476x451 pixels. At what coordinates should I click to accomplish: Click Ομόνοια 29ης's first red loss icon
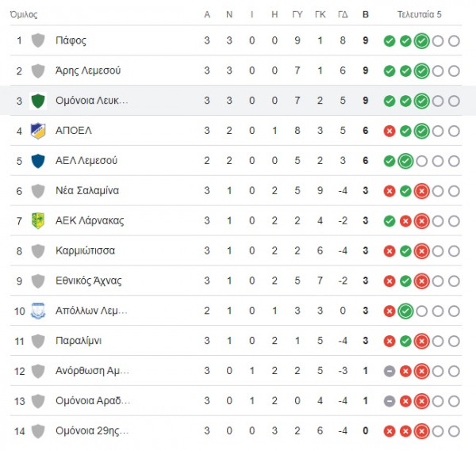[x=390, y=431]
